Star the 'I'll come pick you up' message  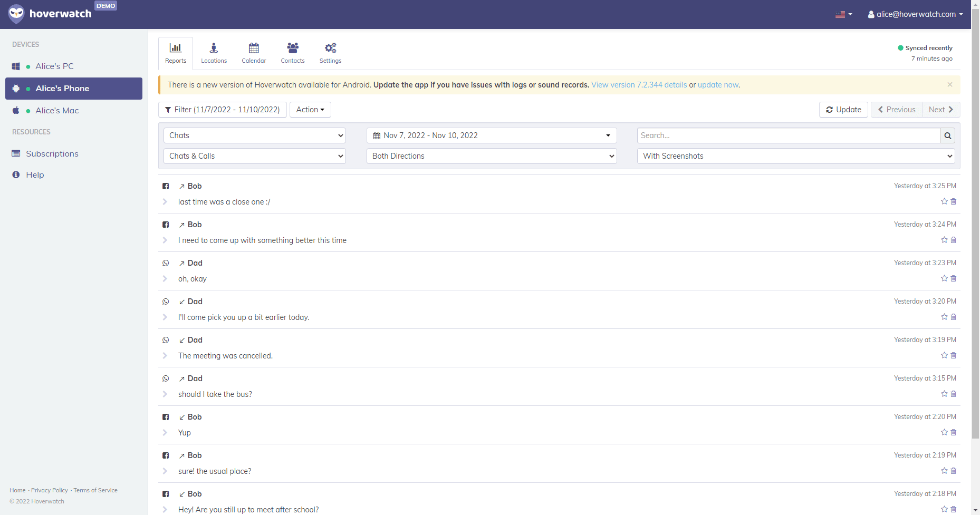coord(944,317)
